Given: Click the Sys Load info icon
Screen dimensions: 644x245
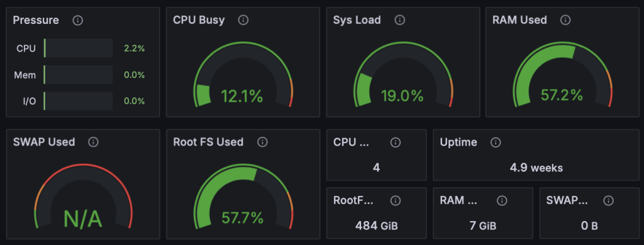Looking at the screenshot, I should pos(399,20).
